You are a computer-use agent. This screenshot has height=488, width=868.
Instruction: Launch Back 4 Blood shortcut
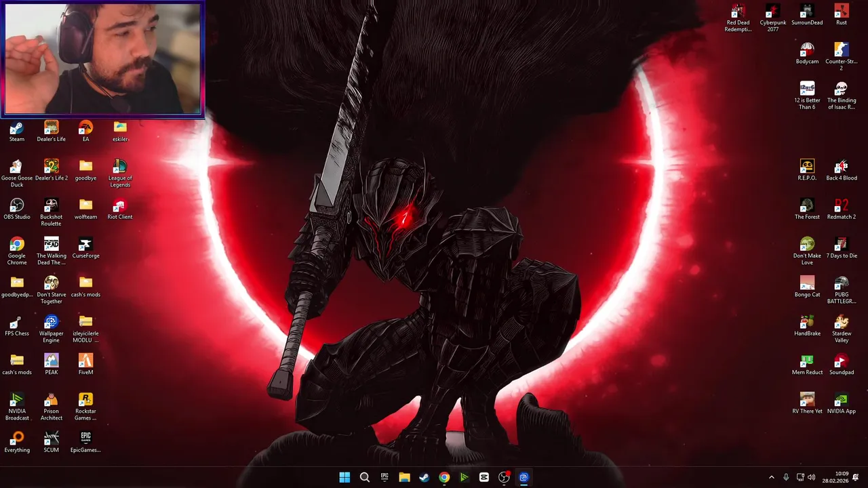[842, 170]
